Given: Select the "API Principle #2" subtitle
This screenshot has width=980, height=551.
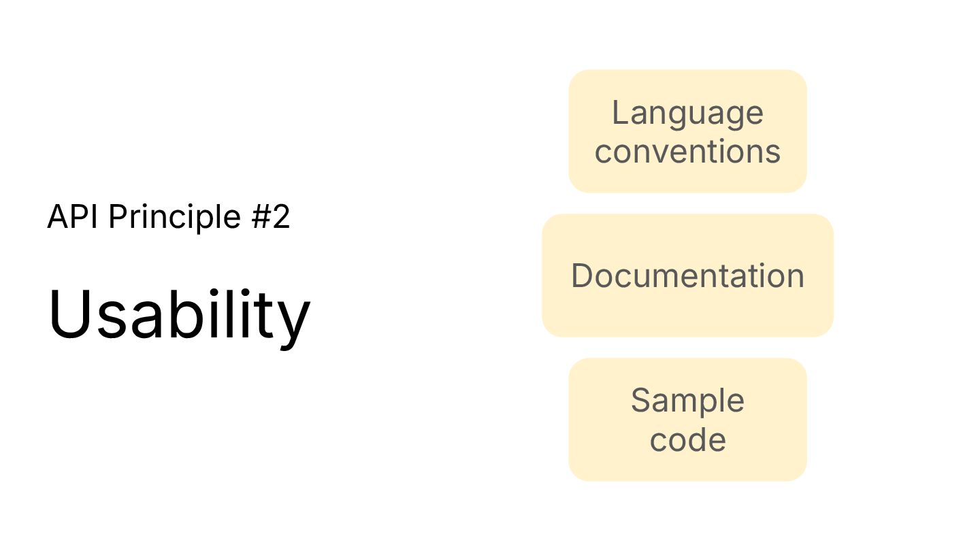Looking at the screenshot, I should coord(169,217).
